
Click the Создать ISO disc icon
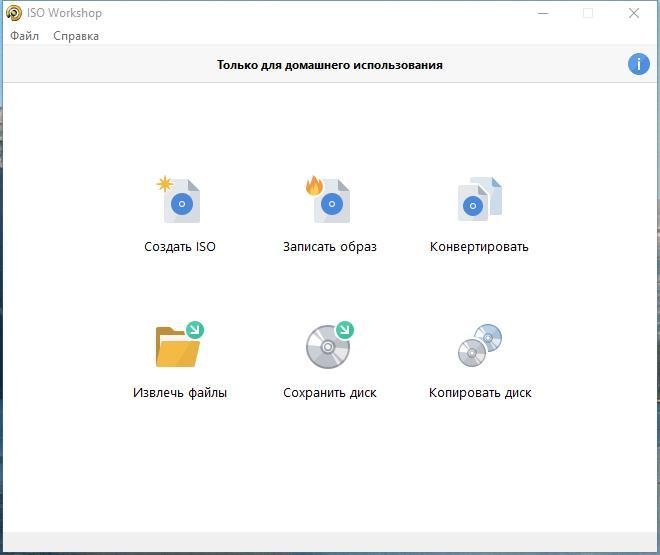(x=180, y=201)
